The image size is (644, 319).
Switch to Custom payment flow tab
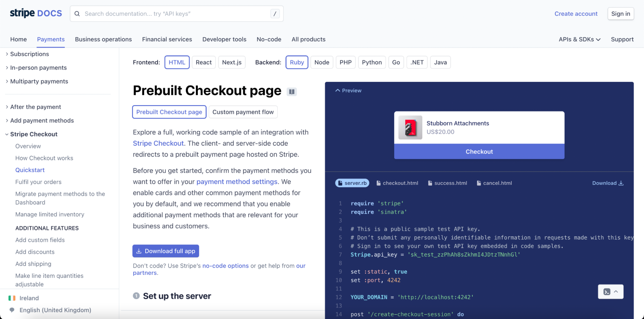[243, 112]
